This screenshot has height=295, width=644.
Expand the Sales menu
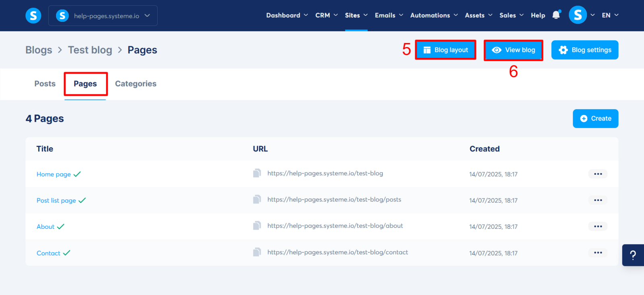pos(512,15)
